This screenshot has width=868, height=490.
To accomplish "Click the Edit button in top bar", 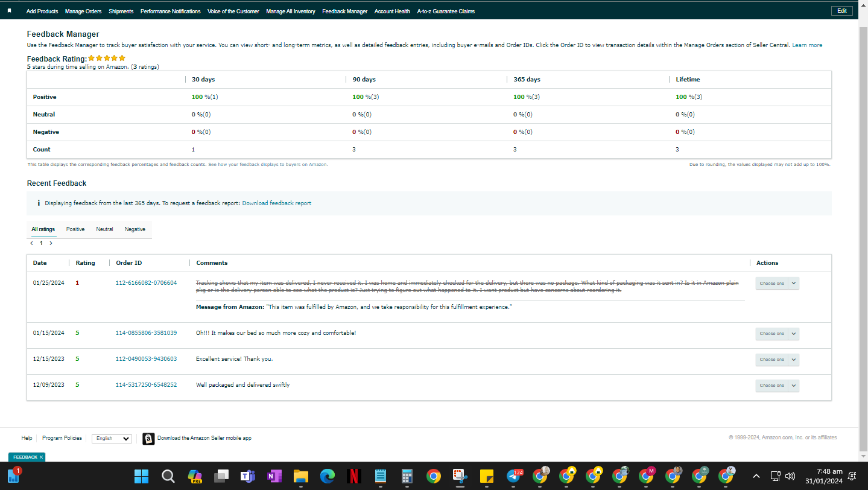I will (x=842, y=11).
